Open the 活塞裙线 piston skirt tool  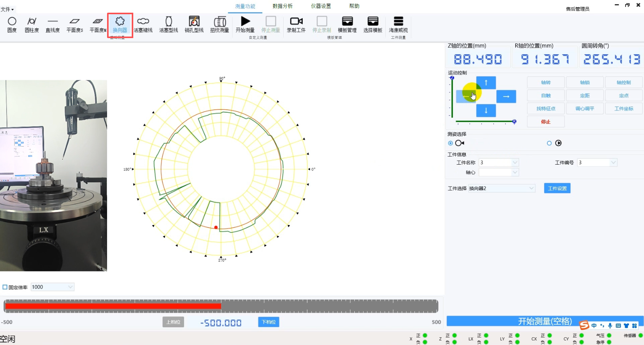[143, 25]
